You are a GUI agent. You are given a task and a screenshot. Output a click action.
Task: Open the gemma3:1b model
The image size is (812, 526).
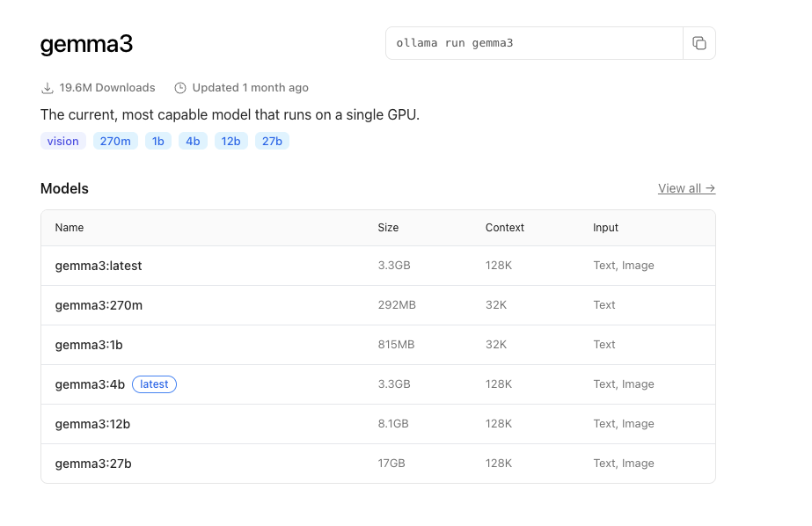89,345
